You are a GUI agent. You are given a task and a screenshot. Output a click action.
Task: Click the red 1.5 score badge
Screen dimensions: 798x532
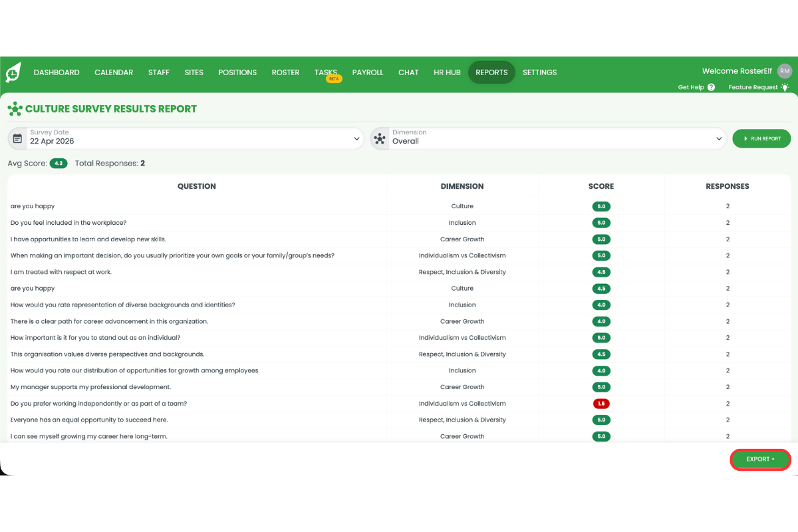601,403
